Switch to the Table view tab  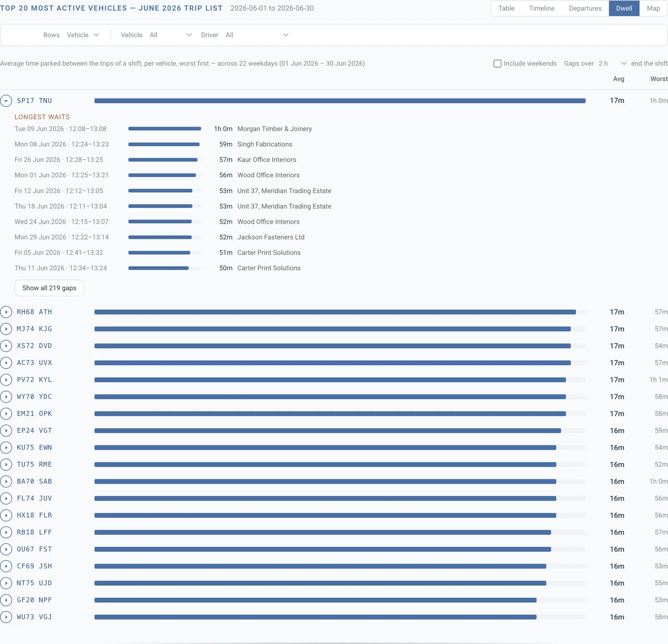[506, 8]
